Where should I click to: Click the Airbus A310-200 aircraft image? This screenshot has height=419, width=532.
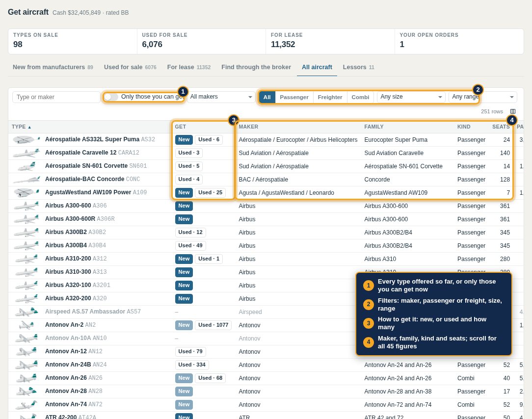(26, 259)
